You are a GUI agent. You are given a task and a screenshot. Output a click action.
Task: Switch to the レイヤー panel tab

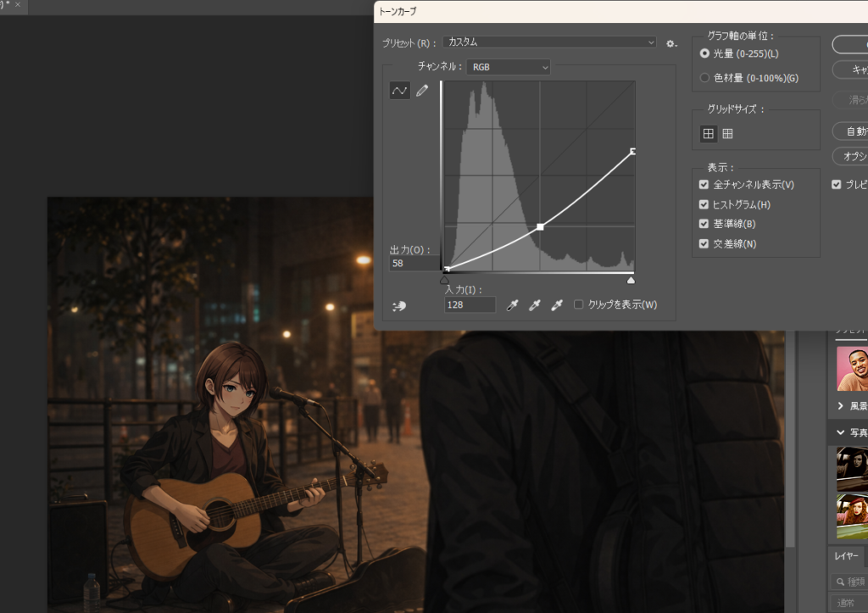pyautogui.click(x=848, y=556)
